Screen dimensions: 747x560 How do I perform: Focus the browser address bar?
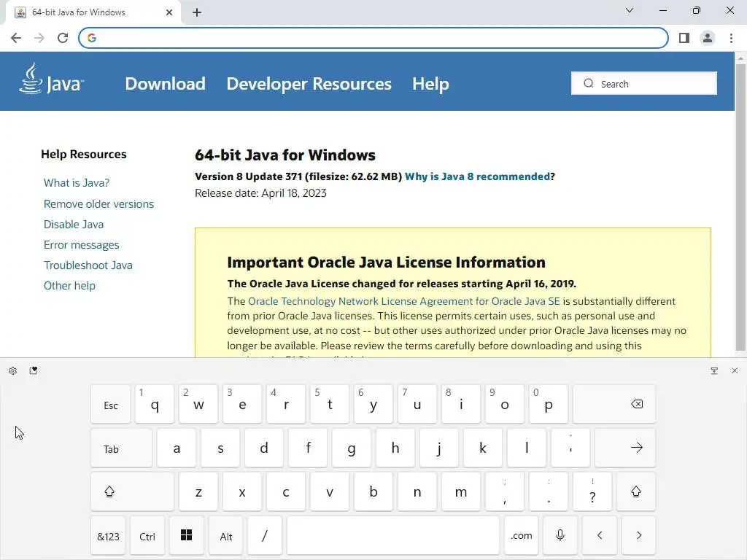point(373,38)
